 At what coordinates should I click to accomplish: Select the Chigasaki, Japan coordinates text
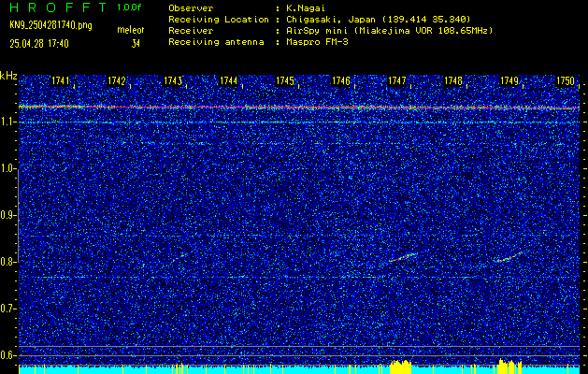pyautogui.click(x=378, y=19)
